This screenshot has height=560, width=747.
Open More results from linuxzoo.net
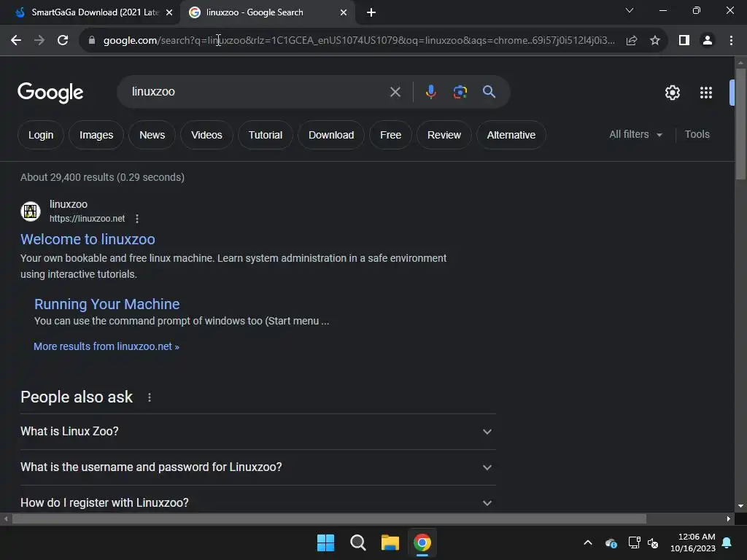click(107, 346)
